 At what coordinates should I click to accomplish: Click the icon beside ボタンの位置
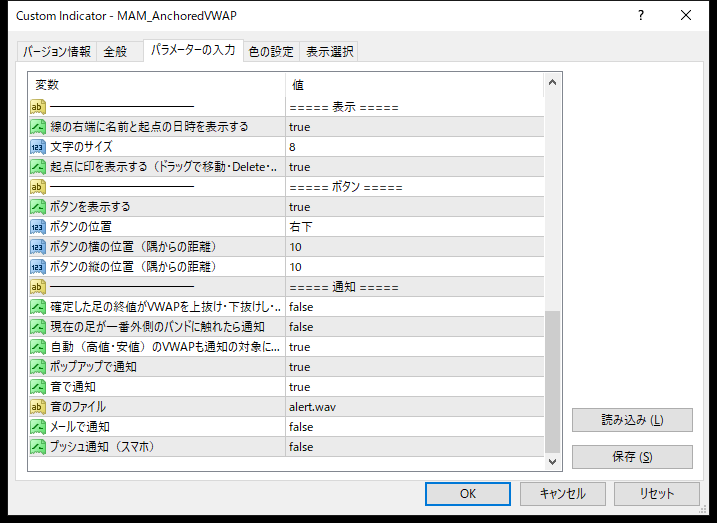(x=38, y=227)
